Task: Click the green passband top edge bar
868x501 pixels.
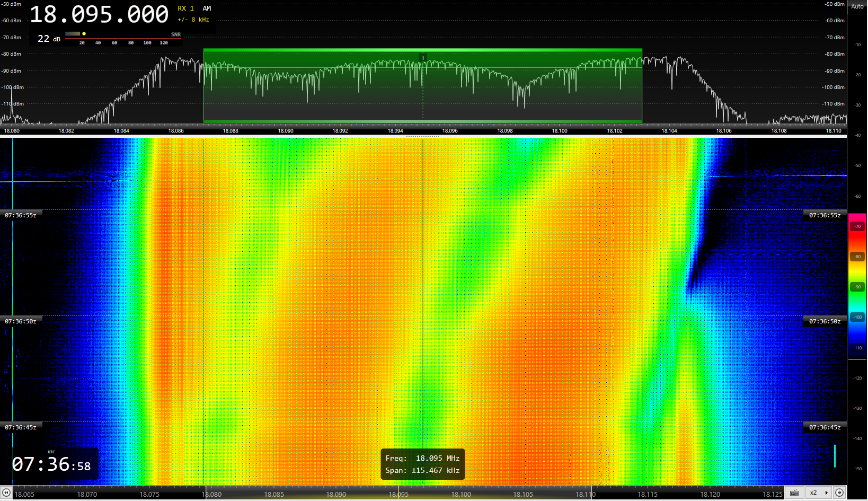Action: (422, 50)
